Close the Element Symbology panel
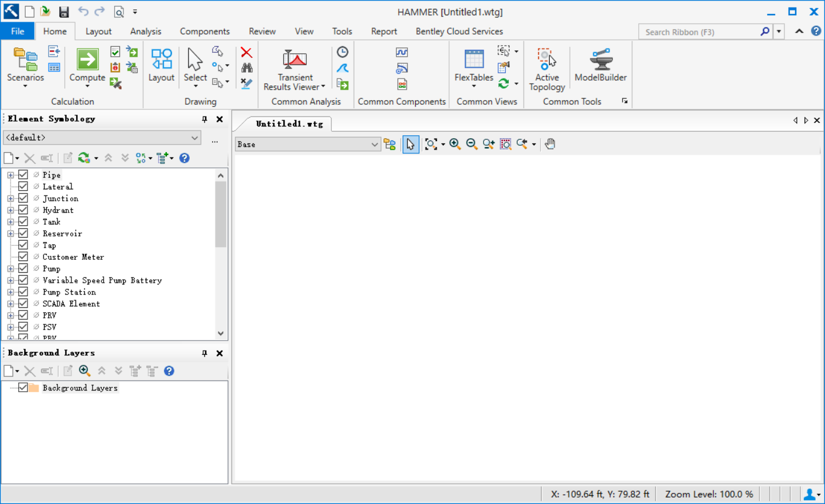The height and width of the screenshot is (504, 825). 220,119
